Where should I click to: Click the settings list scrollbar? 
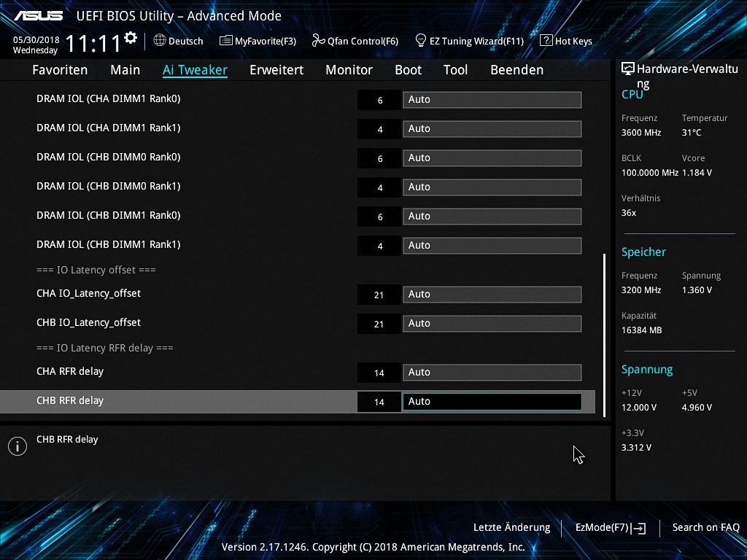(605, 335)
